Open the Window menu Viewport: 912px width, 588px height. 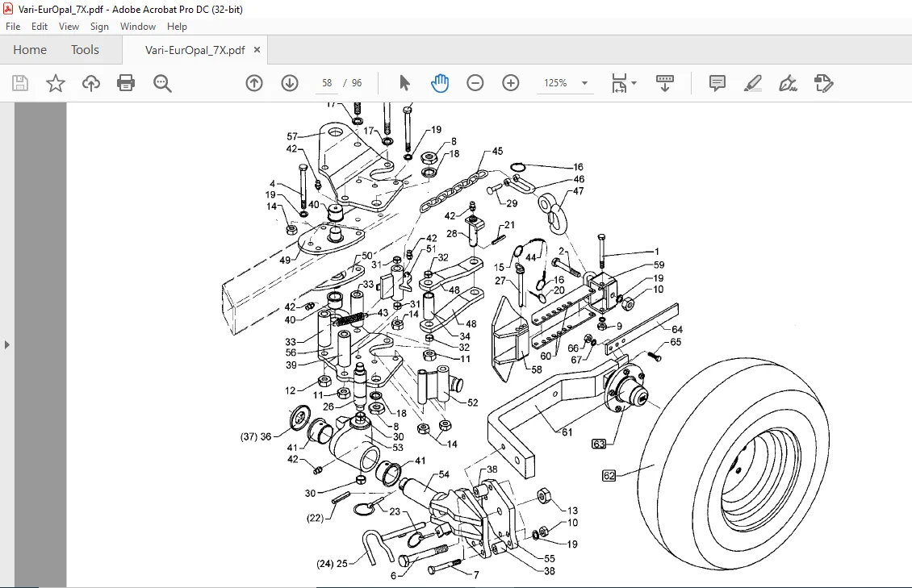138,26
